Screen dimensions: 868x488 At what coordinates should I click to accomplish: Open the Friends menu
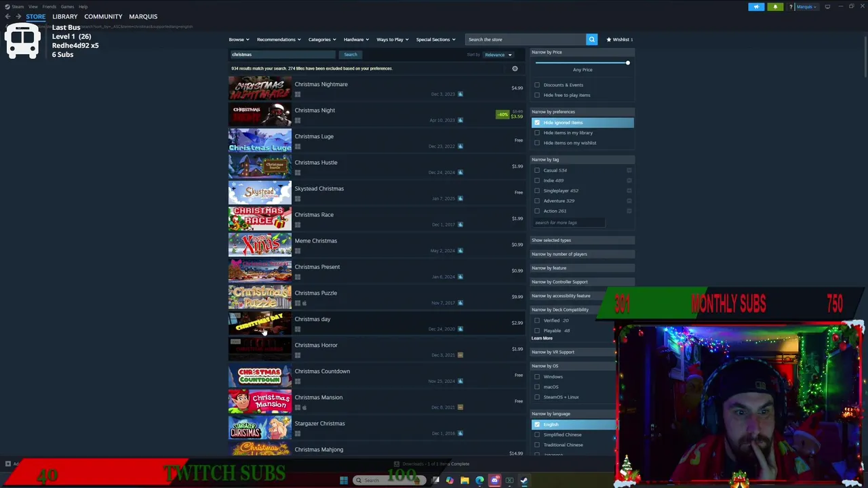click(x=49, y=7)
